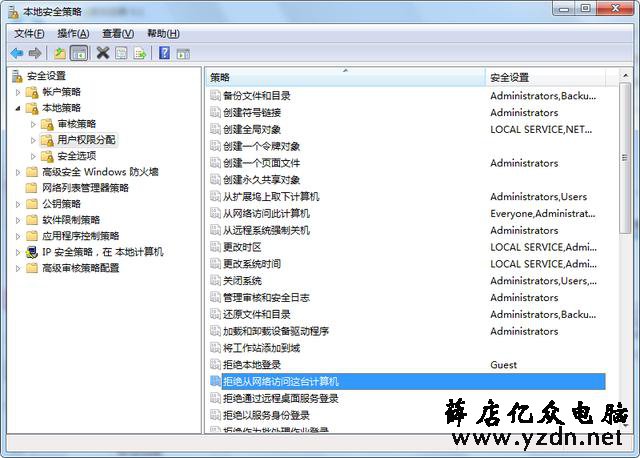The width and height of the screenshot is (640, 458).
Task: Maximize the 本地安全策略 window
Action: point(586,8)
